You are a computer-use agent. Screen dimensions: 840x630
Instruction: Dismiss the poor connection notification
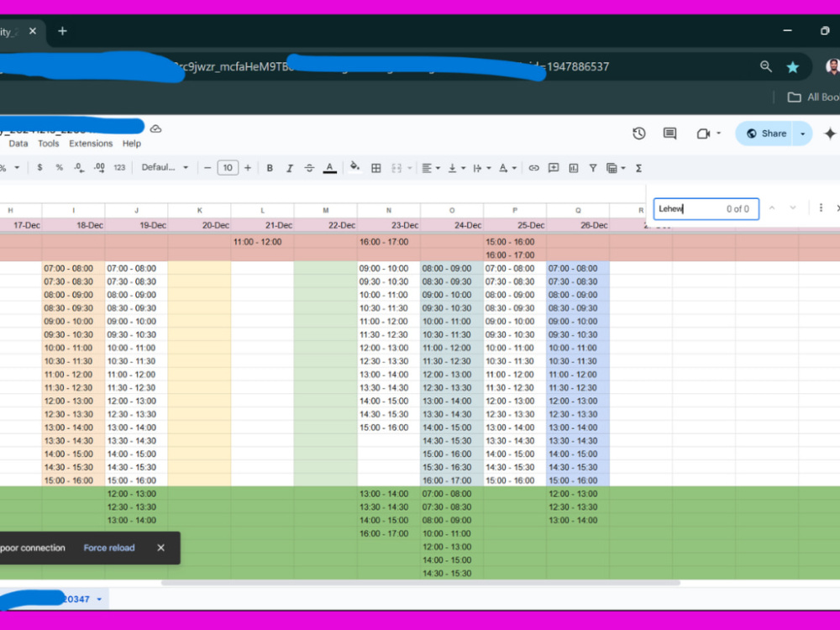160,548
